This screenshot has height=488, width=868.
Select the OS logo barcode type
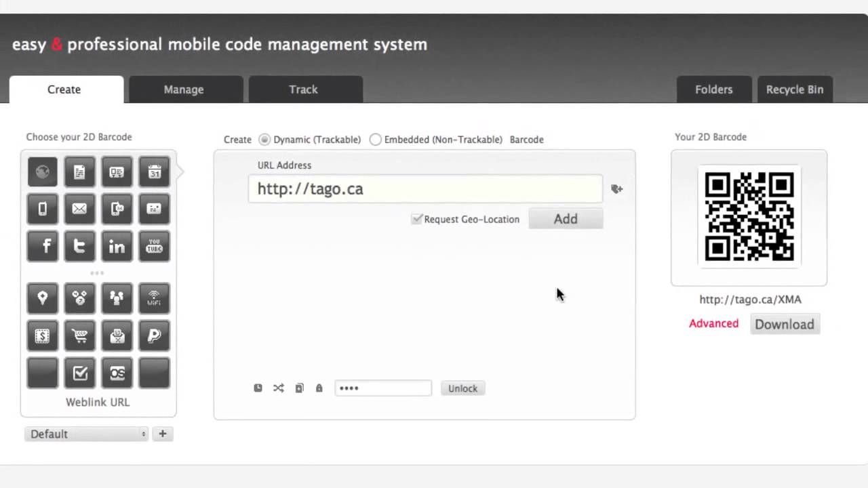(117, 373)
